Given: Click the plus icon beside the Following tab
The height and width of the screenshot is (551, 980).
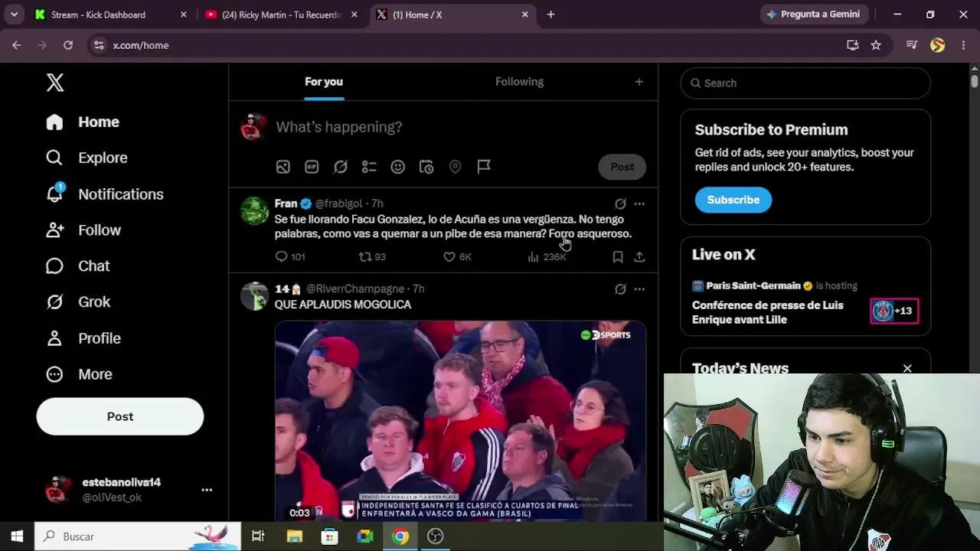Looking at the screenshot, I should coord(639,82).
